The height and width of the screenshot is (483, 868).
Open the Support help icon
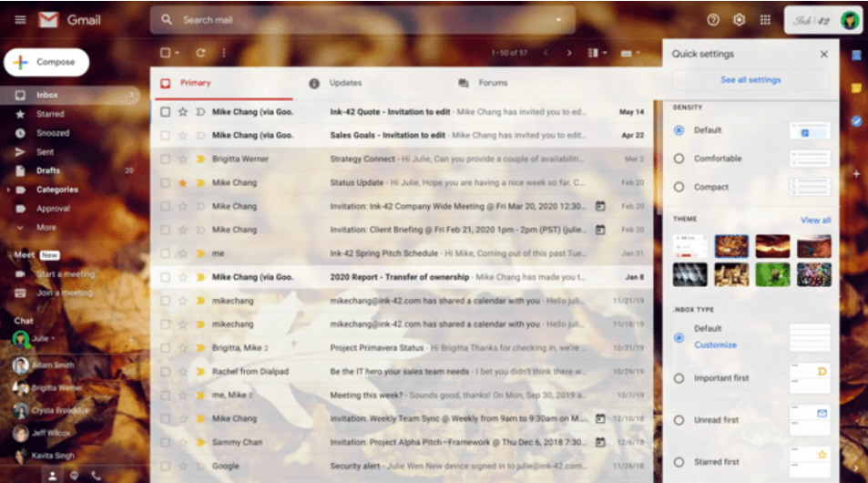(713, 20)
